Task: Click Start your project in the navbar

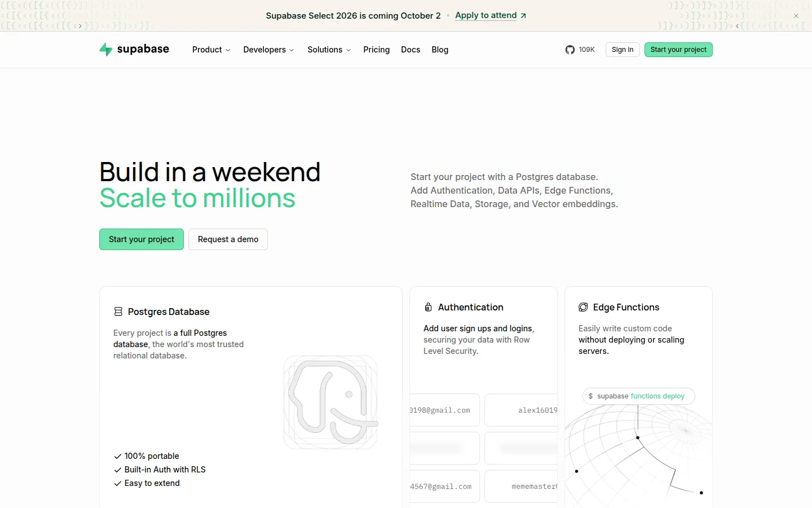Action: [x=678, y=50]
